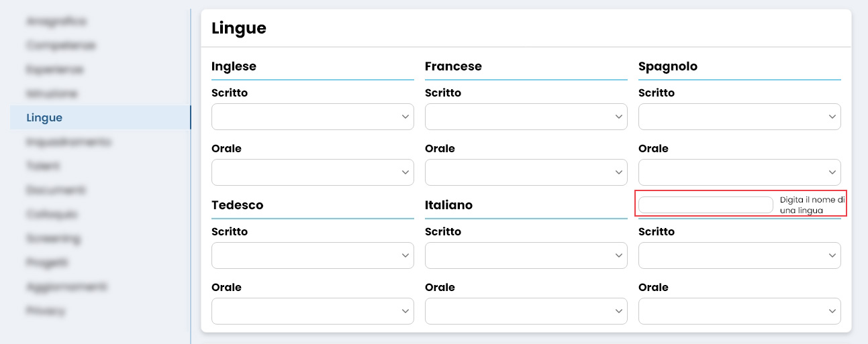Viewport: 868px width, 344px height.
Task: Select the Francese Orale combo box
Action: click(526, 172)
